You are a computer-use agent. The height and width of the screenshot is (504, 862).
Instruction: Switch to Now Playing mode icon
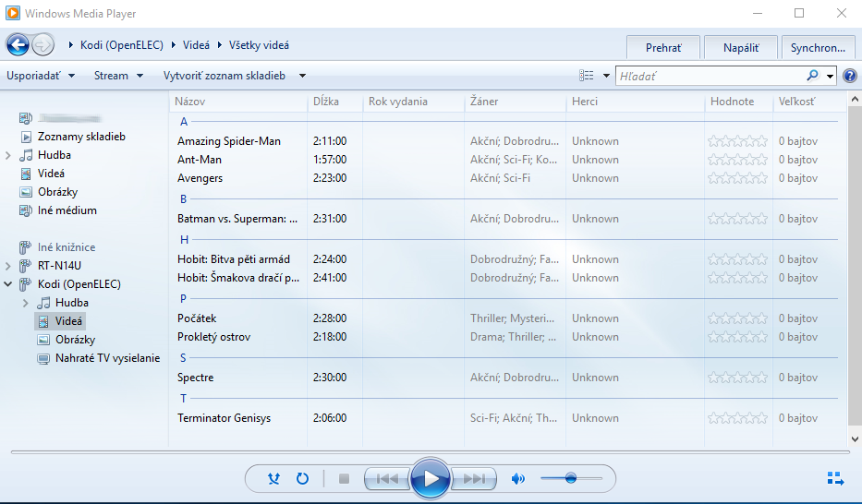tap(835, 479)
